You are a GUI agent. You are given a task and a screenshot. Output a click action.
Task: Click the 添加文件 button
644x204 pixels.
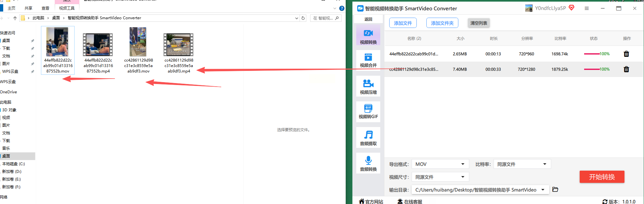coord(403,23)
